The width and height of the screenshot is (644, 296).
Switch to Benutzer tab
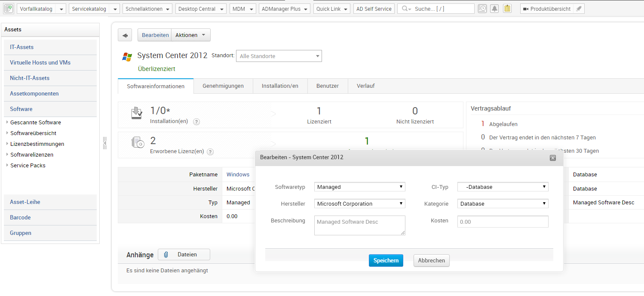coord(328,86)
